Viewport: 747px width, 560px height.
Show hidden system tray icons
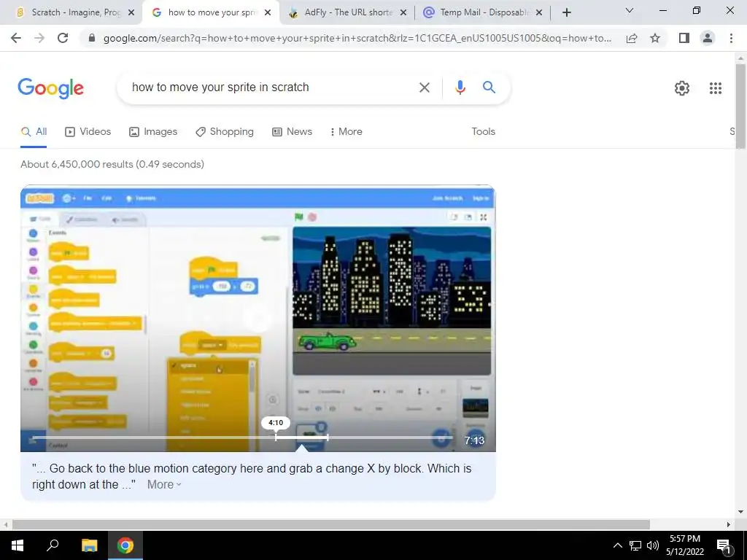pos(617,545)
